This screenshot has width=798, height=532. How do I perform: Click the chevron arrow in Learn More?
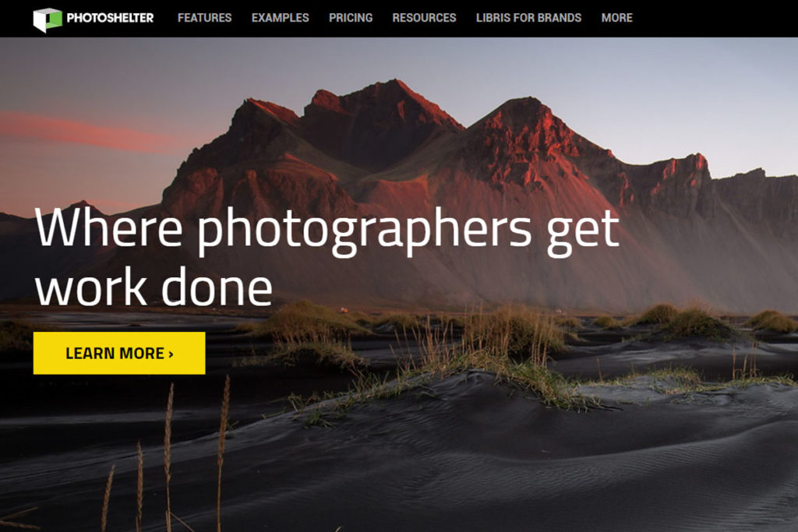[x=171, y=354]
